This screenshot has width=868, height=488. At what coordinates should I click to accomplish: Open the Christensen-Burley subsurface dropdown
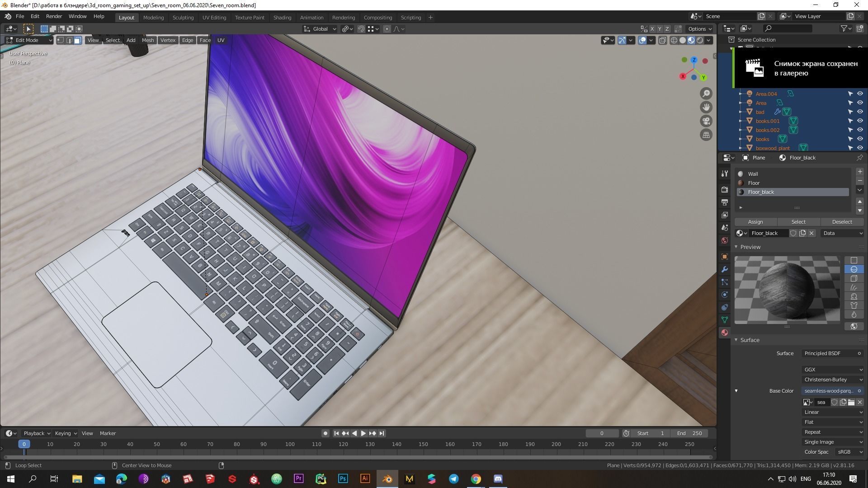pyautogui.click(x=833, y=380)
